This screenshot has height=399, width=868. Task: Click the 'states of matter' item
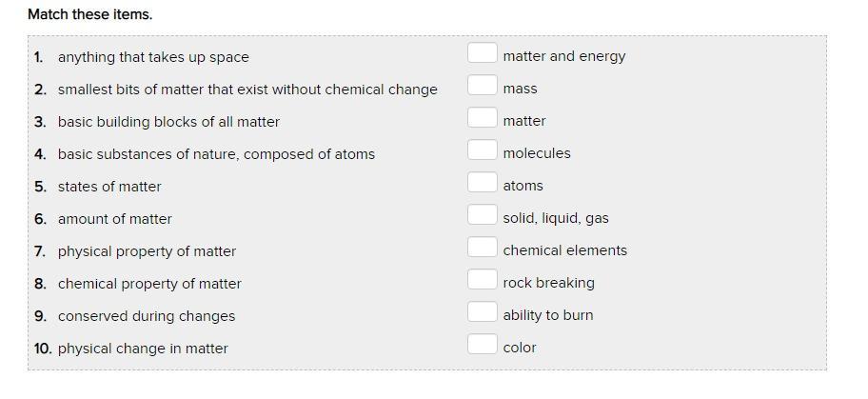pos(109,187)
